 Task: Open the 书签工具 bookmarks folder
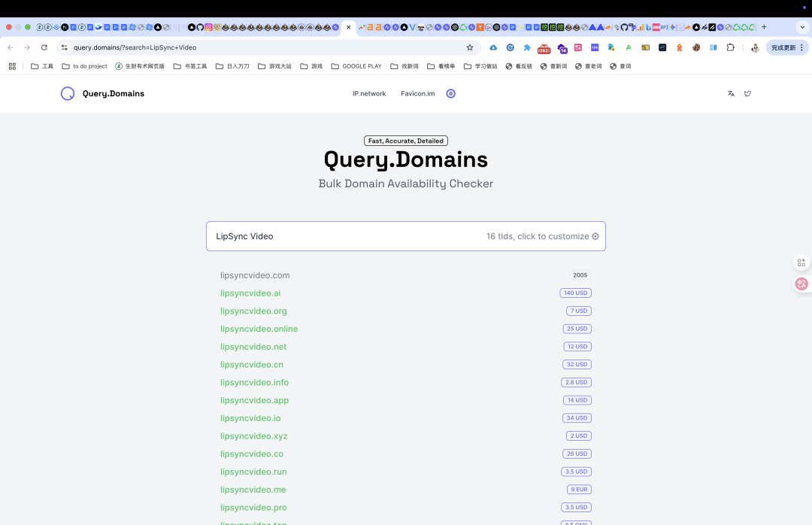click(190, 66)
